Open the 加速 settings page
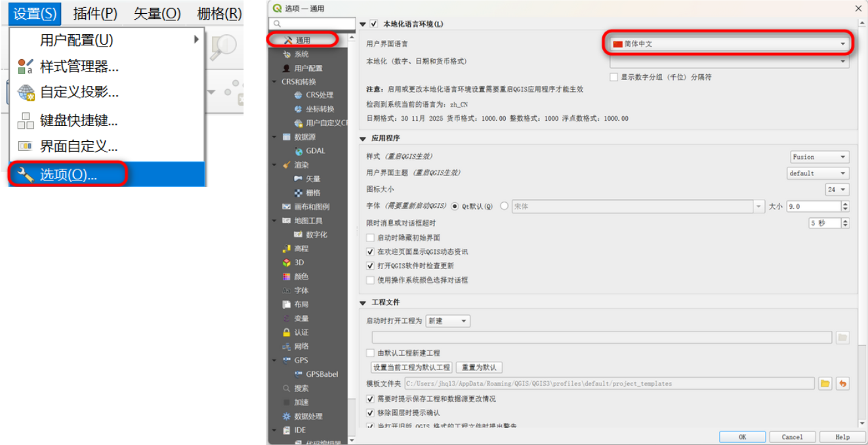This screenshot has height=445, width=868. [301, 402]
